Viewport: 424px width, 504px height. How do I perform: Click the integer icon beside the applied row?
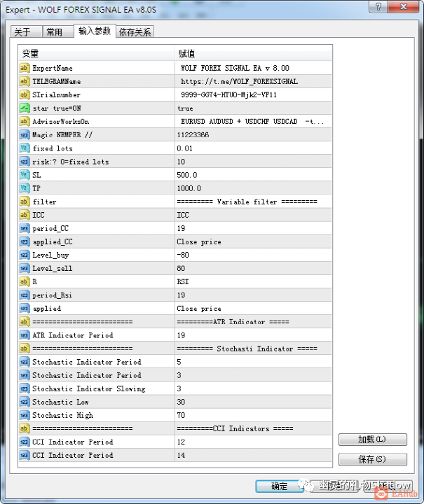pyautogui.click(x=25, y=308)
